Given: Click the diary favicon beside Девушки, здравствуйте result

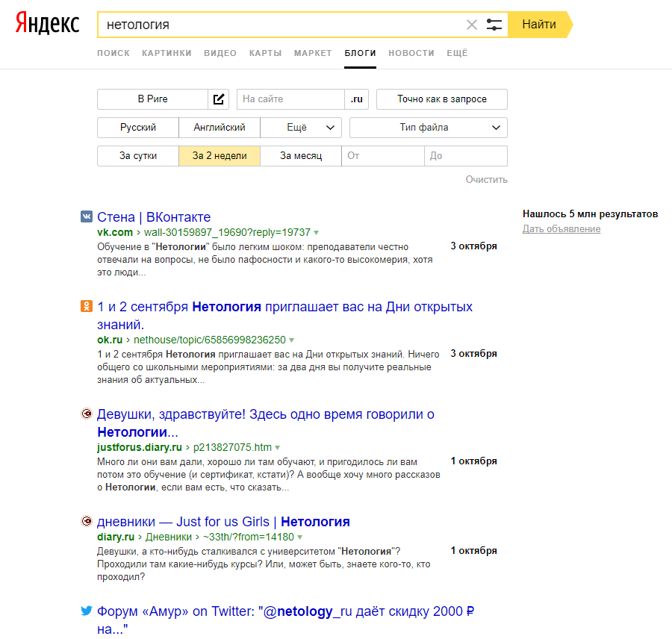Looking at the screenshot, I should pyautogui.click(x=87, y=414).
